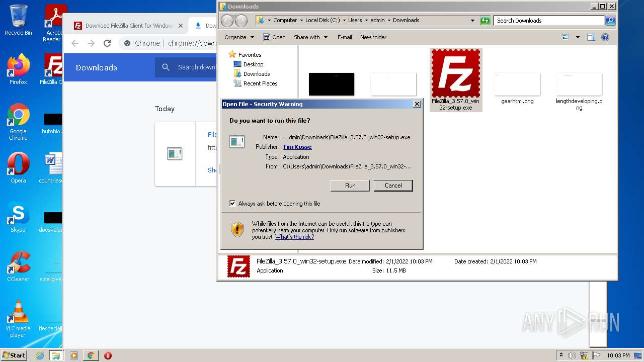Viewport: 644px width, 362px height.
Task: Click Change your view icon in Explorer
Action: point(566,37)
